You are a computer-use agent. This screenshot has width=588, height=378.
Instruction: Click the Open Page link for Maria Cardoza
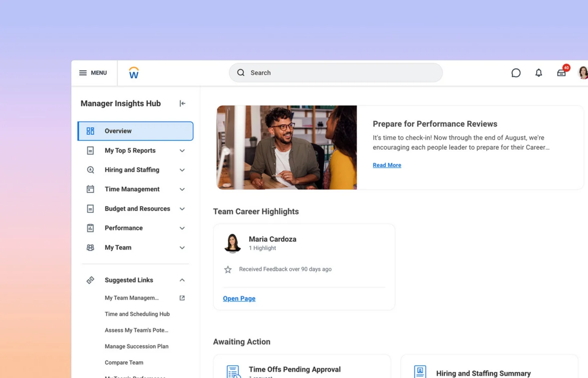click(x=239, y=298)
